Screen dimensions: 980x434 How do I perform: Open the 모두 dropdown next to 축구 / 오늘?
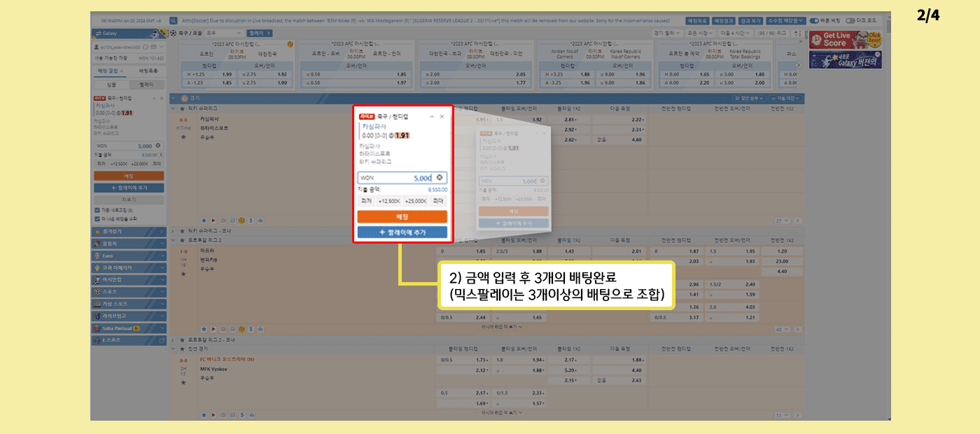click(x=223, y=33)
